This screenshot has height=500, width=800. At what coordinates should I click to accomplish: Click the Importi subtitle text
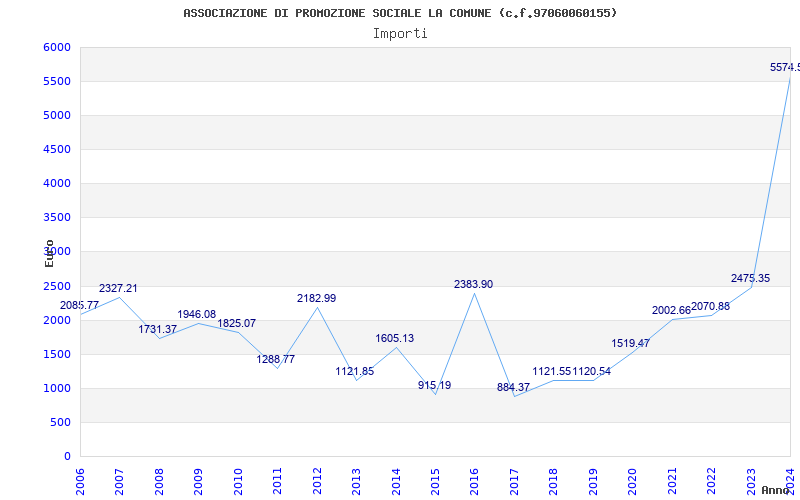400,33
